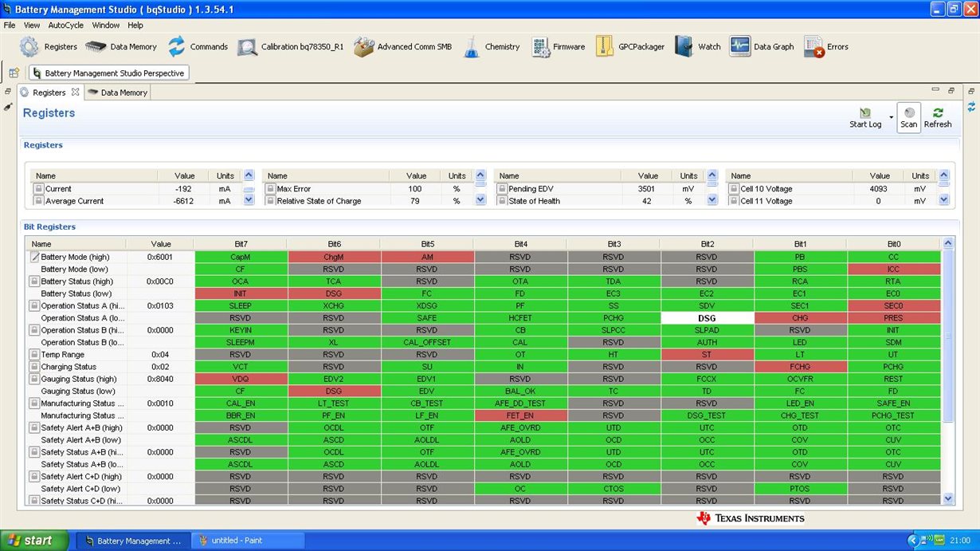
Task: Open the File menu
Action: coord(10,26)
